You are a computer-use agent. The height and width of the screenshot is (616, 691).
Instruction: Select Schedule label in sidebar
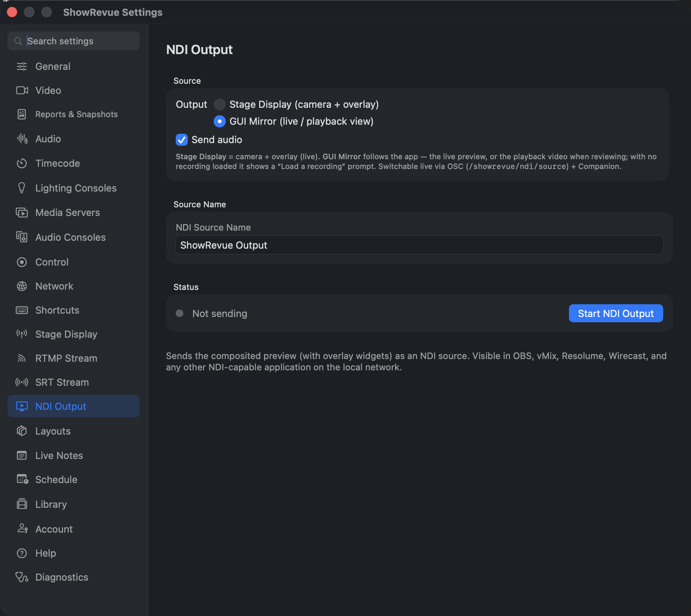point(56,480)
